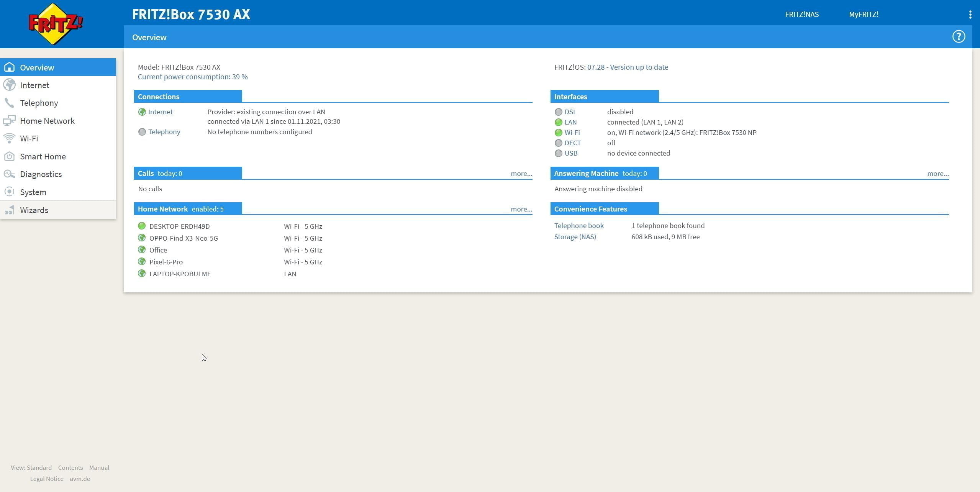Open the FRITZ!NAS tab
The height and width of the screenshot is (492, 980).
point(801,14)
